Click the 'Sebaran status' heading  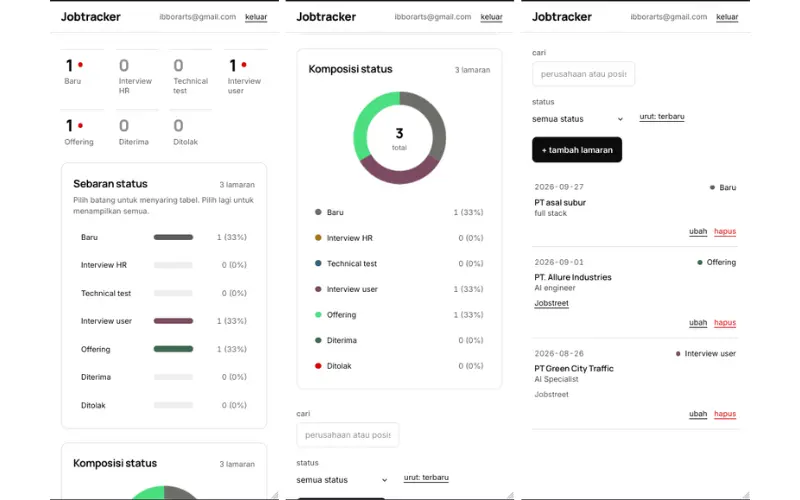click(x=110, y=184)
